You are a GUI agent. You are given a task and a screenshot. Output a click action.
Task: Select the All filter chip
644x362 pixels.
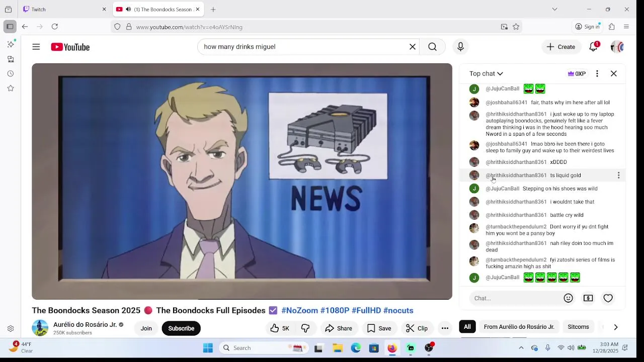coord(467,327)
